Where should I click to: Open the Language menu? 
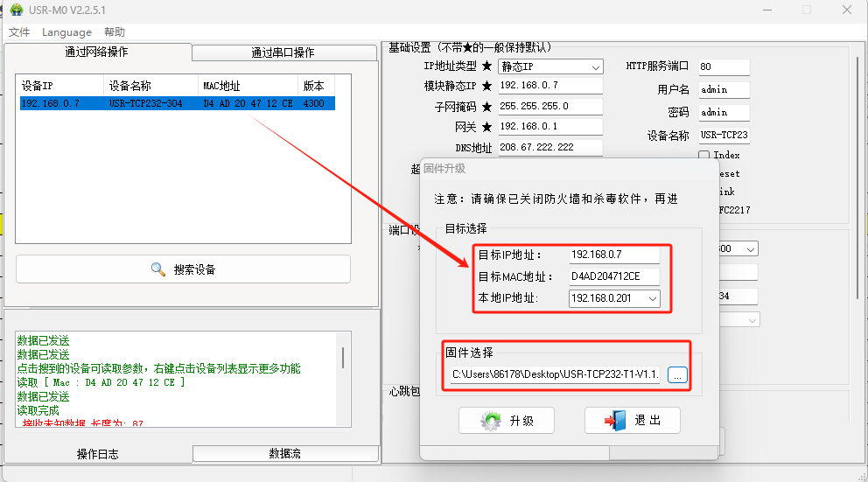pyautogui.click(x=66, y=32)
